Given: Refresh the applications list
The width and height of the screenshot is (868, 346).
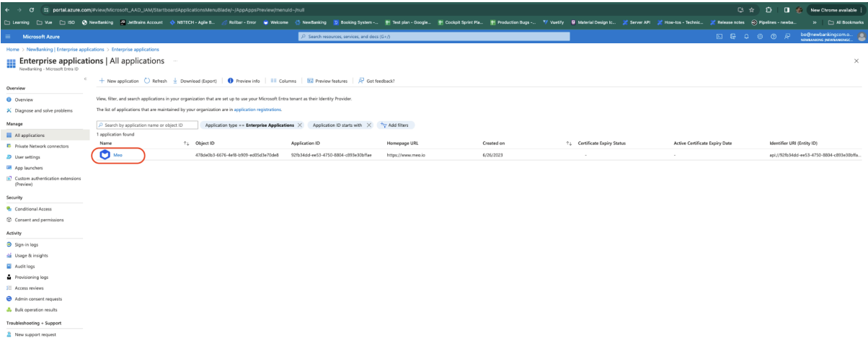Looking at the screenshot, I should point(156,81).
